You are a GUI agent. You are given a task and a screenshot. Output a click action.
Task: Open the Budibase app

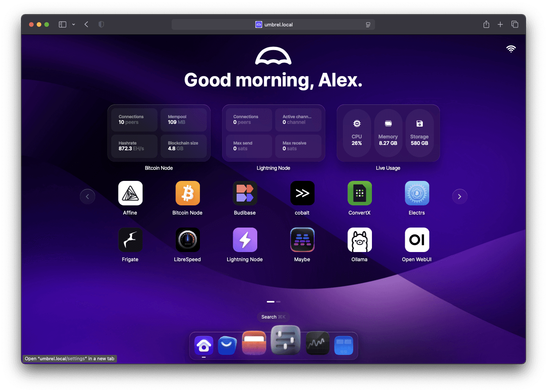pos(245,193)
